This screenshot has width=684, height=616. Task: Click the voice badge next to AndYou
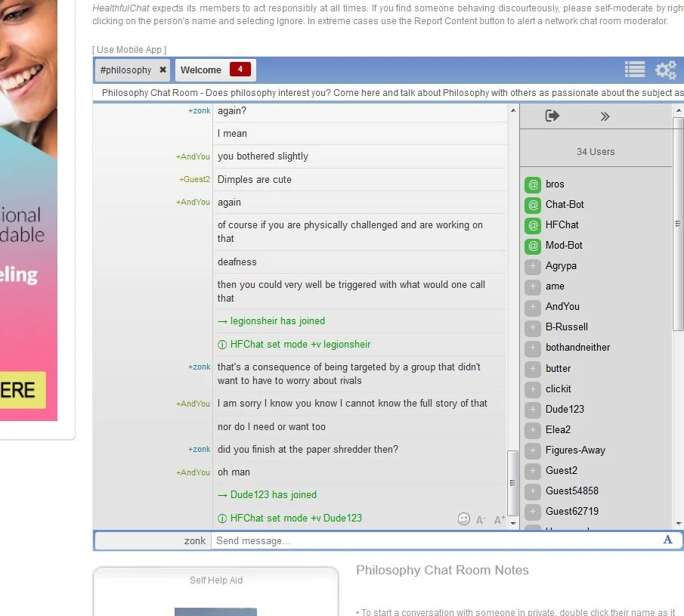pyautogui.click(x=533, y=307)
